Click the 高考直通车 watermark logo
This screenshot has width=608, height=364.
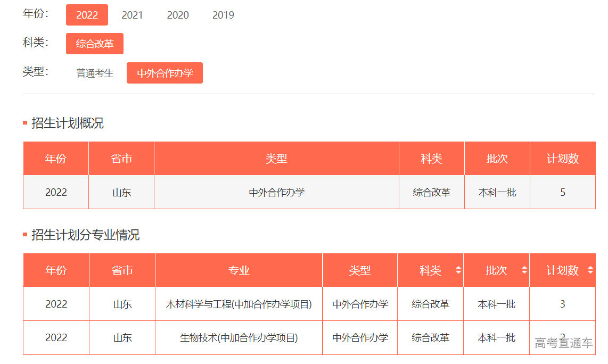563,343
